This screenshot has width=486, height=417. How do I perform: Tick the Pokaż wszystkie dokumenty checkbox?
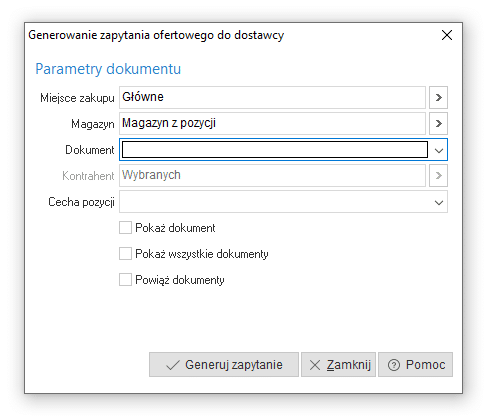click(125, 254)
